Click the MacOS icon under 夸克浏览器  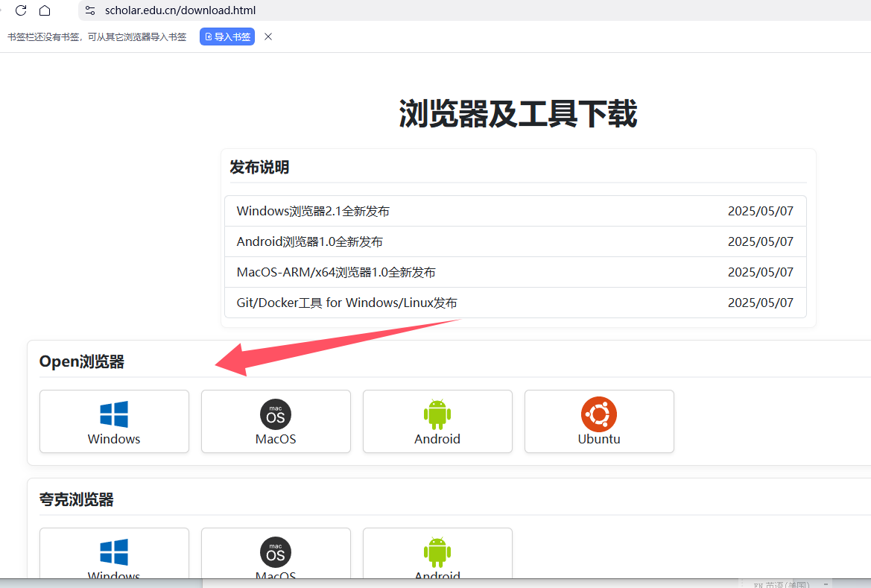[x=276, y=552]
